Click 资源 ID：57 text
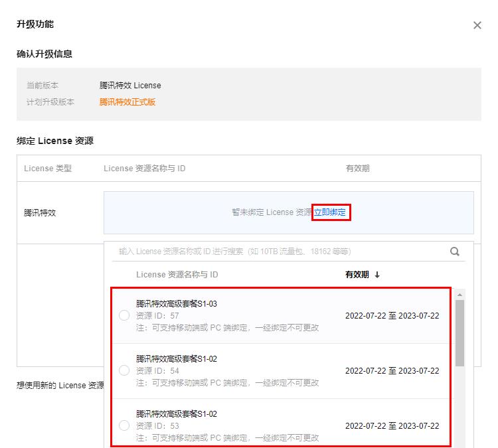The image size is (498, 448). pyautogui.click(x=157, y=316)
